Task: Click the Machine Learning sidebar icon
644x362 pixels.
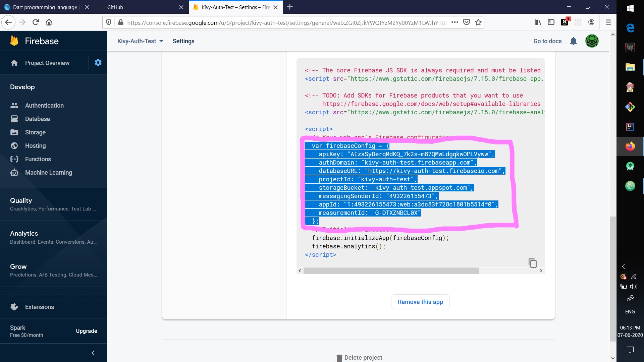Action: (14, 173)
